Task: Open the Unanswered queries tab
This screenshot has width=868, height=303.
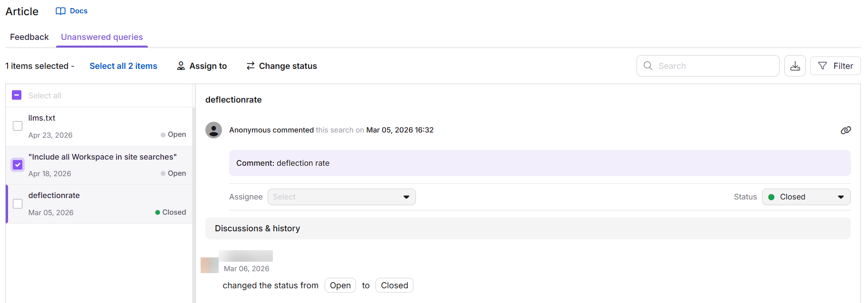Action: tap(102, 37)
